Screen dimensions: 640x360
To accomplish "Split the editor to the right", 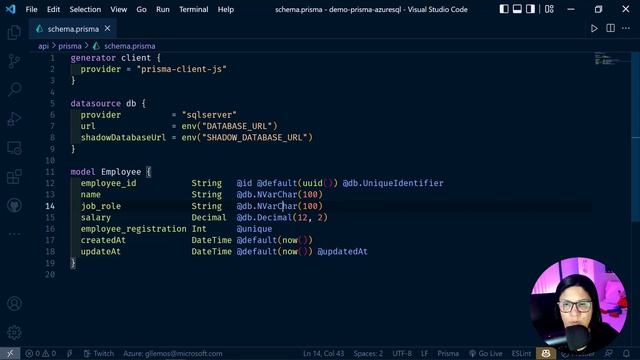I will coord(611,28).
